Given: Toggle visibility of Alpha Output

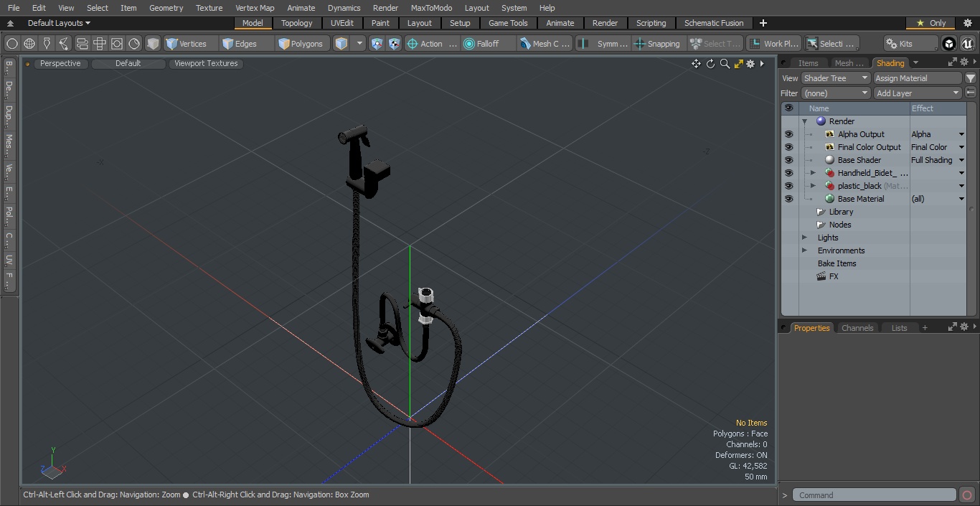Looking at the screenshot, I should pos(789,134).
